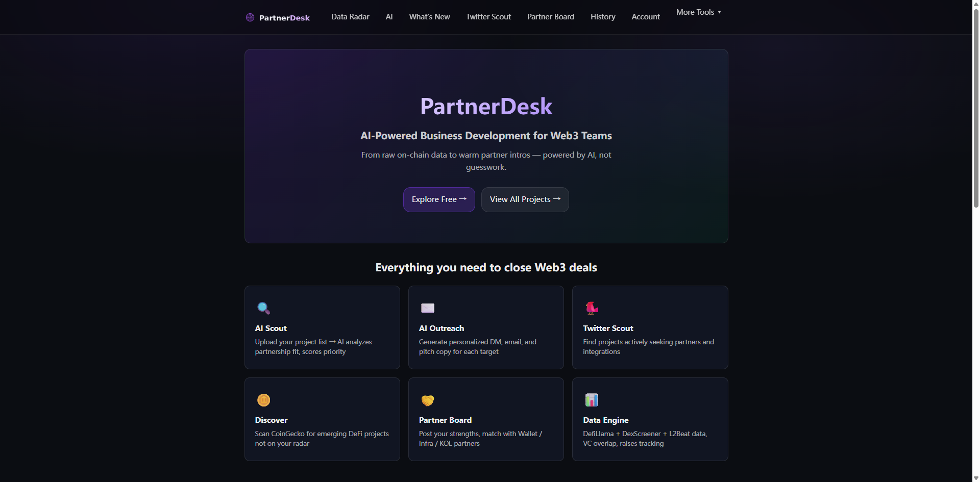Click the Partner Board card
980x482 pixels.
click(x=485, y=419)
